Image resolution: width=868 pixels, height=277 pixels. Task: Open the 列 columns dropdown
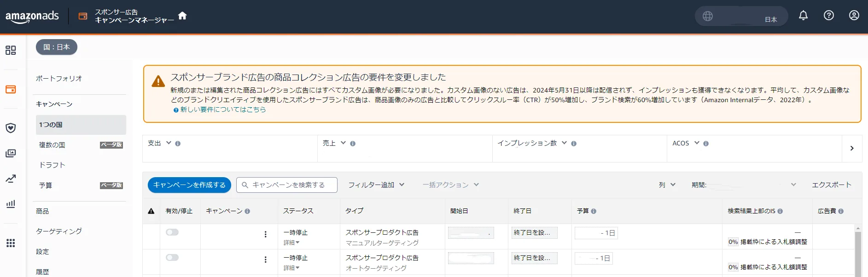(667, 185)
